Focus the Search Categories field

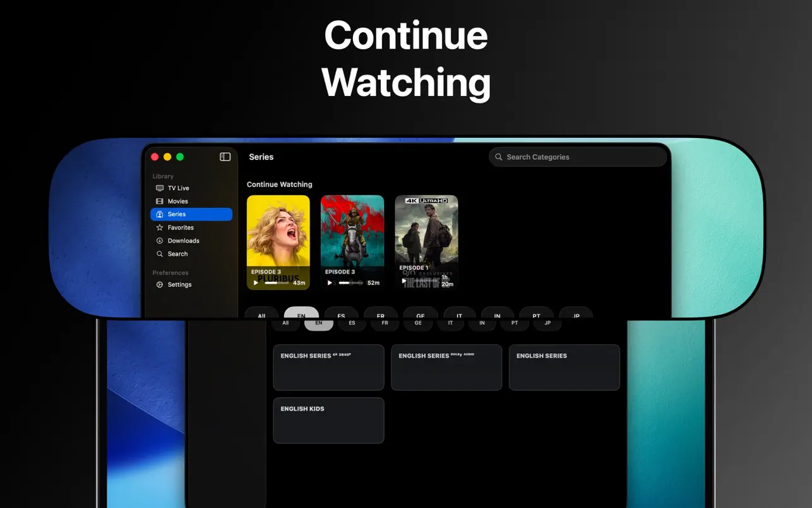578,157
